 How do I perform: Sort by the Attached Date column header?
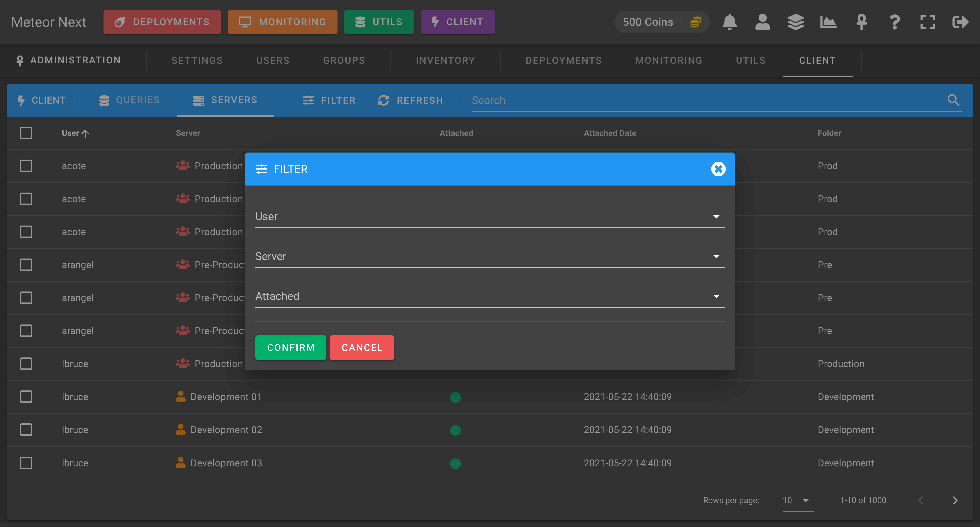[x=610, y=133]
